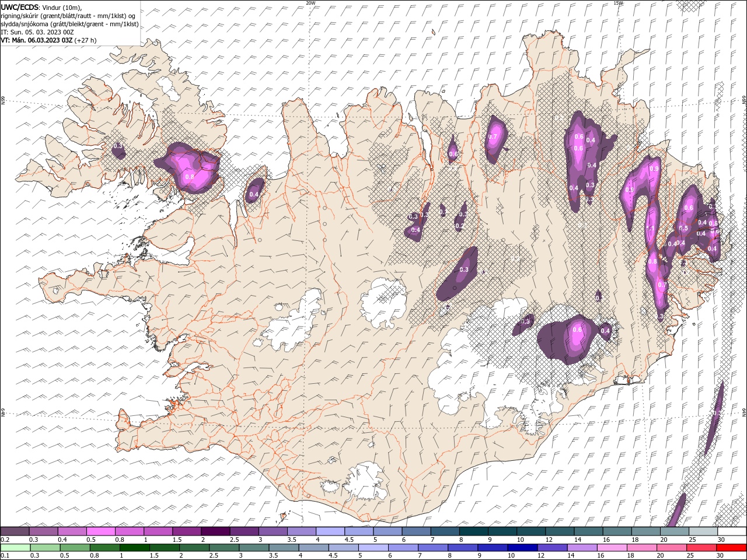This screenshot has width=747, height=560.
Task: Select upper-row legend swatch starting at 9
Action: pyautogui.click(x=501, y=531)
